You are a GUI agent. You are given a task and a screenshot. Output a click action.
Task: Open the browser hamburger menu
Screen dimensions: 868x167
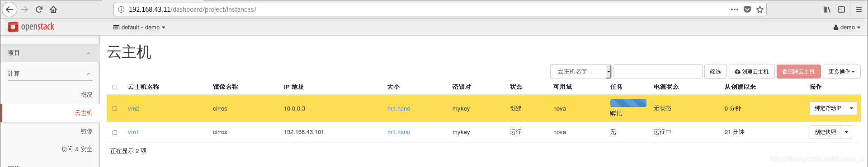tap(859, 9)
